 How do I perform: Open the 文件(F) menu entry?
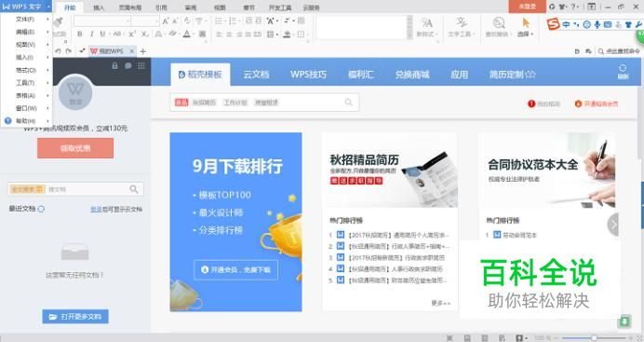point(26,20)
